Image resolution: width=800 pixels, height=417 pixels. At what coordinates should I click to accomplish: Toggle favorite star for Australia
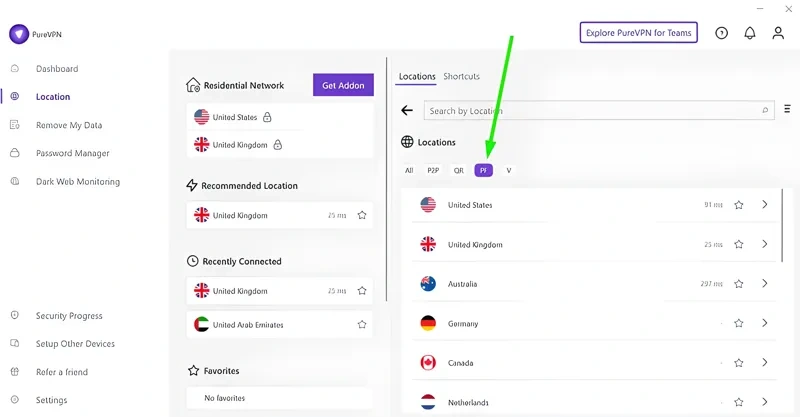(738, 284)
